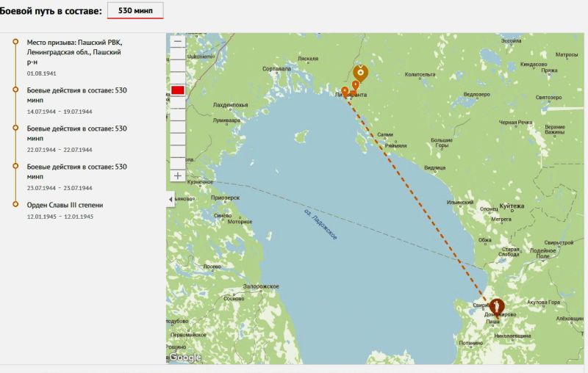The height and width of the screenshot is (373, 588).
Task: Click the Видлица label on the map
Action: 434,167
